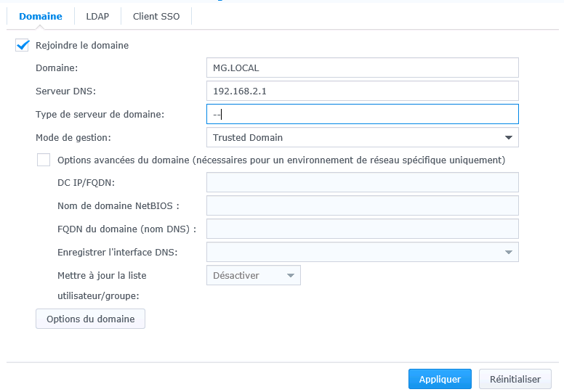Click the Domaine field containing MG.LOCAL

[362, 68]
